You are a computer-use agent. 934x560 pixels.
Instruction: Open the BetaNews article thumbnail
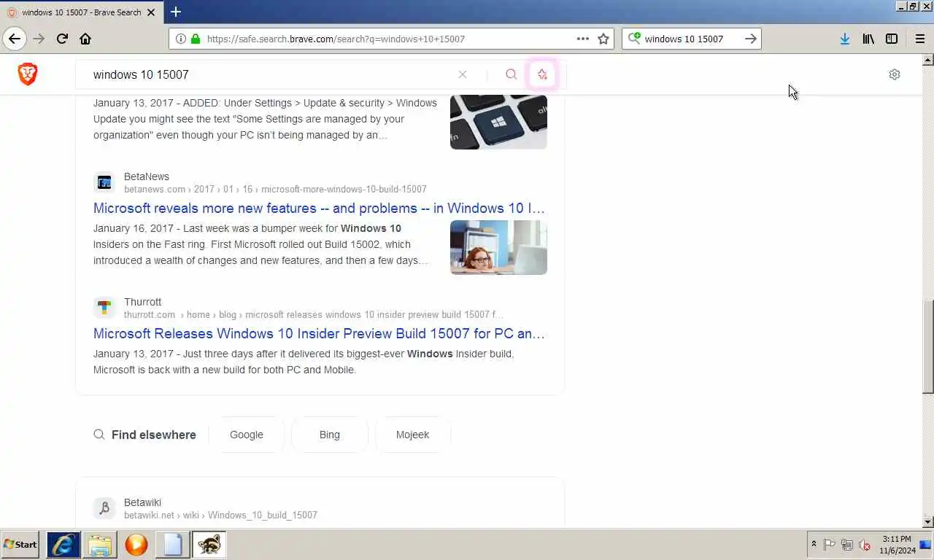click(x=498, y=247)
